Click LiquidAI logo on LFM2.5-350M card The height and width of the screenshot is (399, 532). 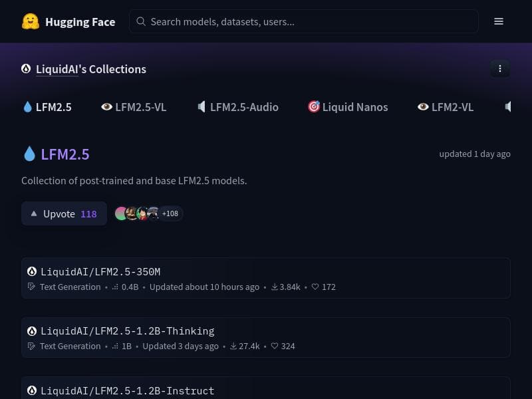[x=32, y=271]
